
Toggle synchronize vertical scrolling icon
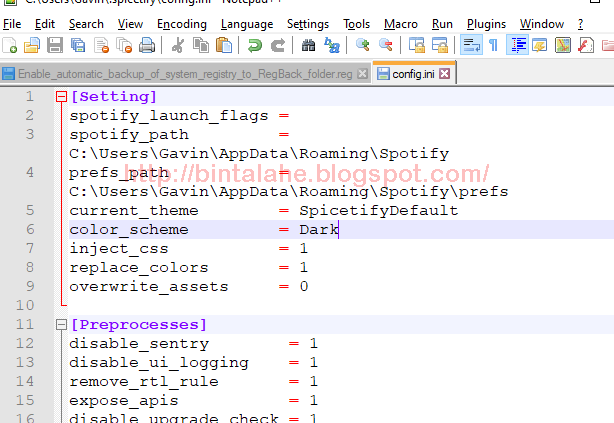pos(416,45)
